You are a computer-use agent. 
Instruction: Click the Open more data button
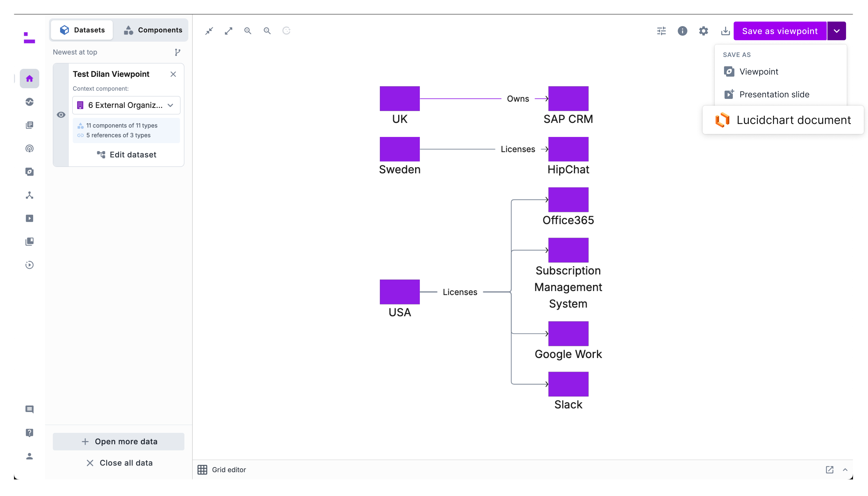(x=119, y=441)
